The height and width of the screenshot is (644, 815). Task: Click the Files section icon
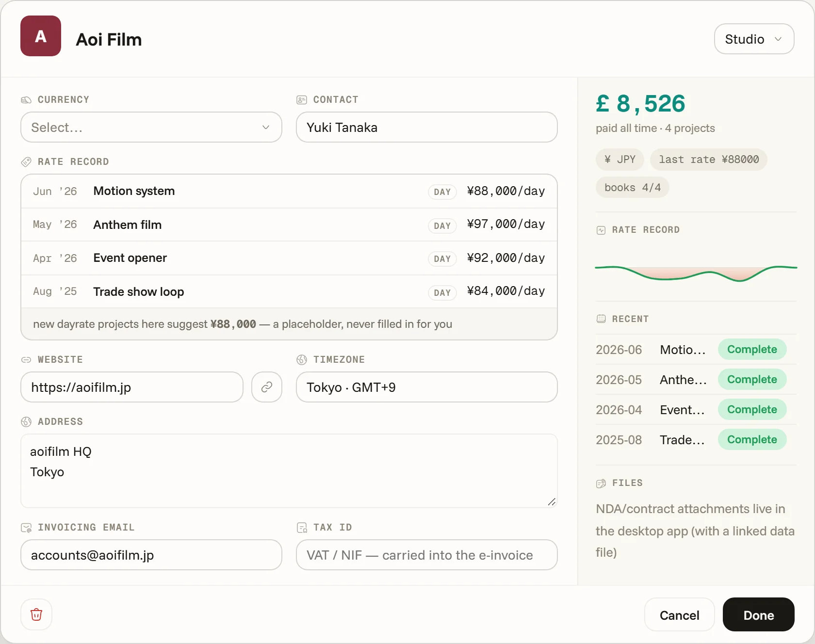point(601,483)
